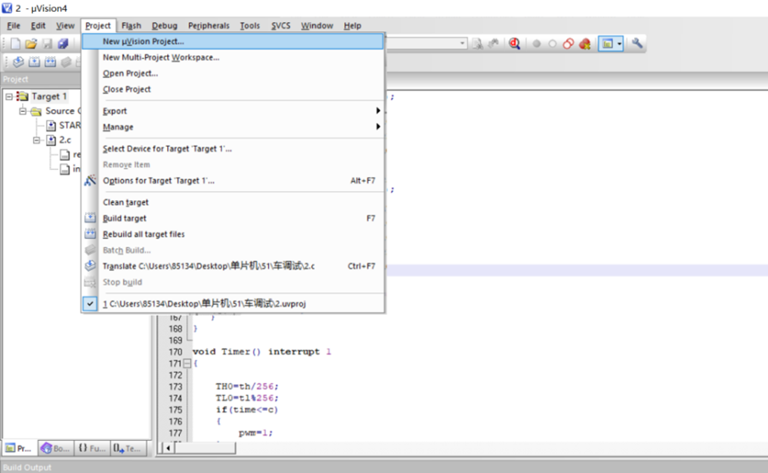Open the View menu

[65, 25]
